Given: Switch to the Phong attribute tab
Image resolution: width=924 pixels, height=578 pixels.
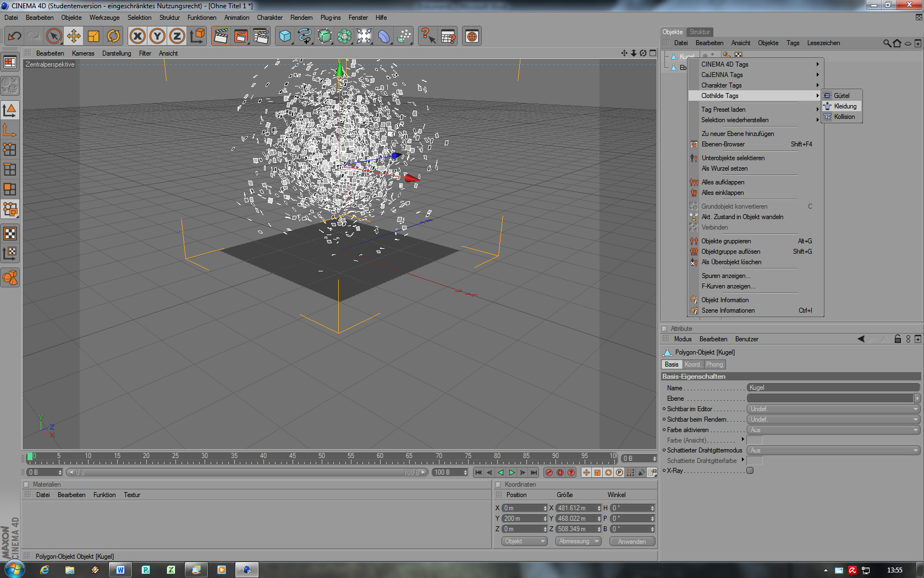Looking at the screenshot, I should click(x=714, y=364).
